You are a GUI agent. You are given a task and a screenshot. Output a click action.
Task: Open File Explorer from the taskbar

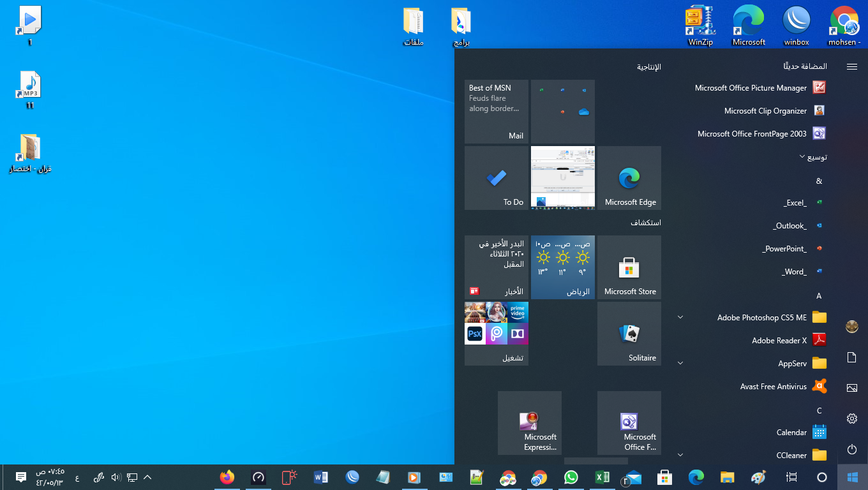(727, 477)
